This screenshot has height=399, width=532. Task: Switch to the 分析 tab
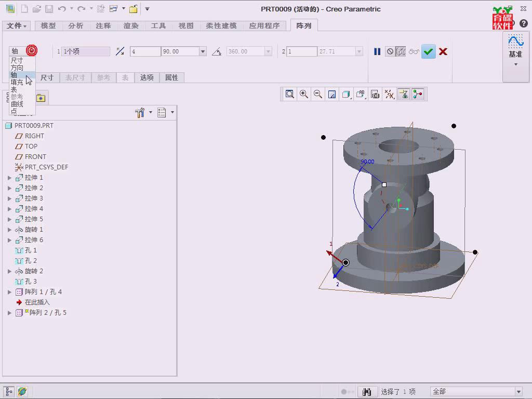[75, 26]
